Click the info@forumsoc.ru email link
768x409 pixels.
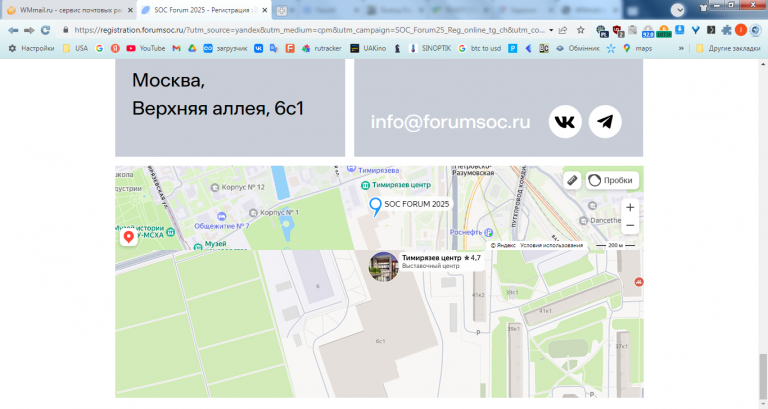pos(450,122)
